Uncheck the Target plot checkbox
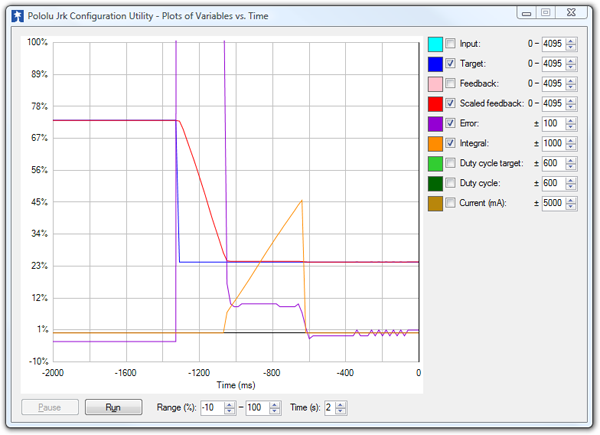Screen dimensions: 600x435 pos(451,64)
